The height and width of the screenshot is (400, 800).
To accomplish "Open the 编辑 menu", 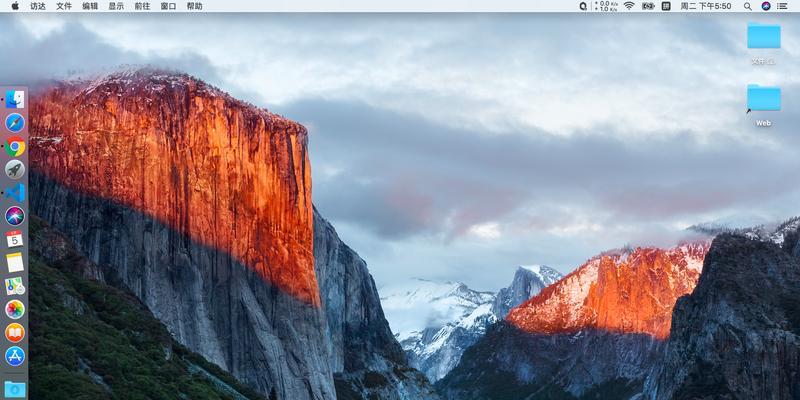I will coord(90,6).
